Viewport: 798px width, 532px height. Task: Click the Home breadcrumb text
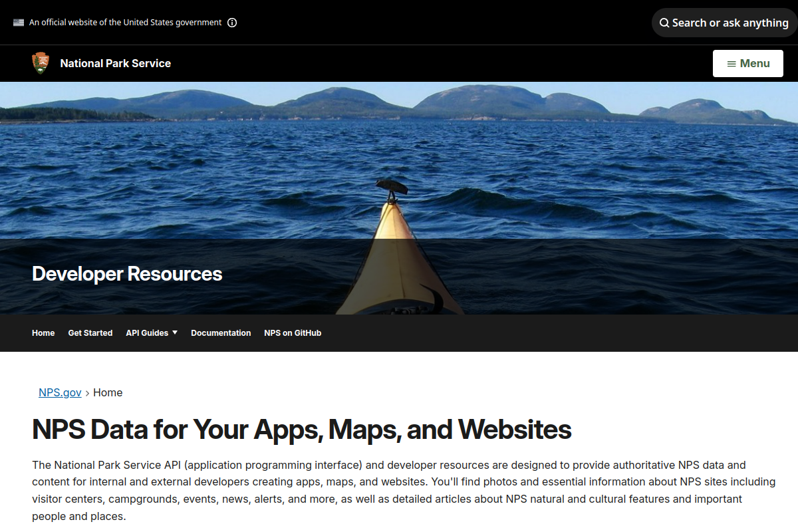(x=108, y=392)
